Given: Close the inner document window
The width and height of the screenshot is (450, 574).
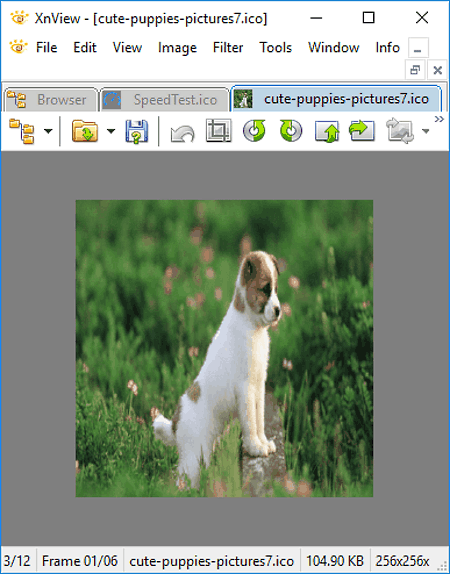Looking at the screenshot, I should [x=437, y=70].
